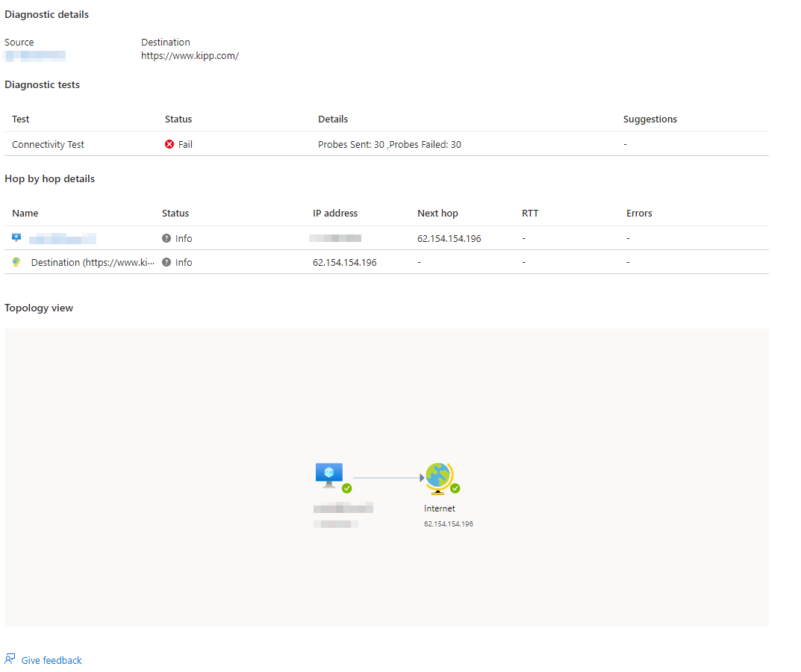
Task: Click the Details column header
Action: (333, 119)
